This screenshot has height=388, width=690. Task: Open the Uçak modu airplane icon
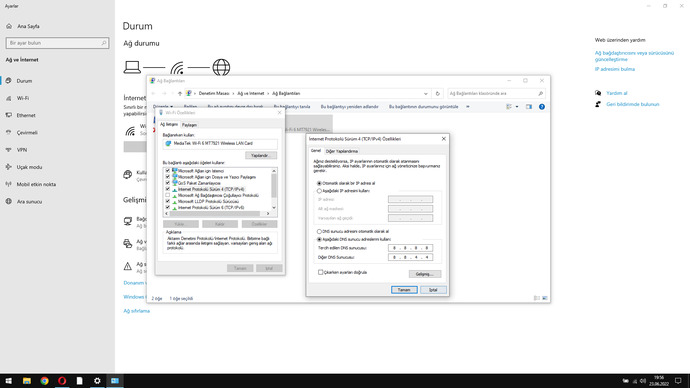[8, 167]
